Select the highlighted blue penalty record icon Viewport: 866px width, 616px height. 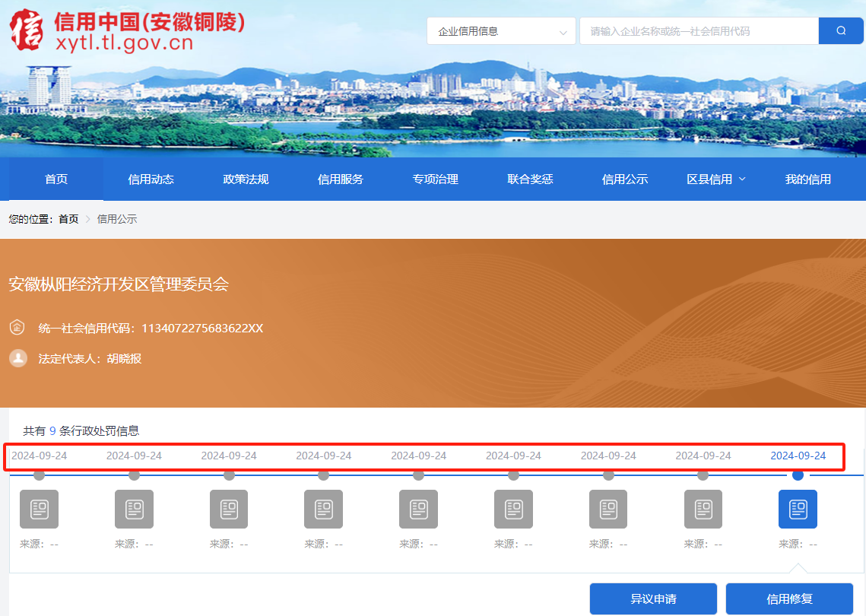click(x=798, y=509)
